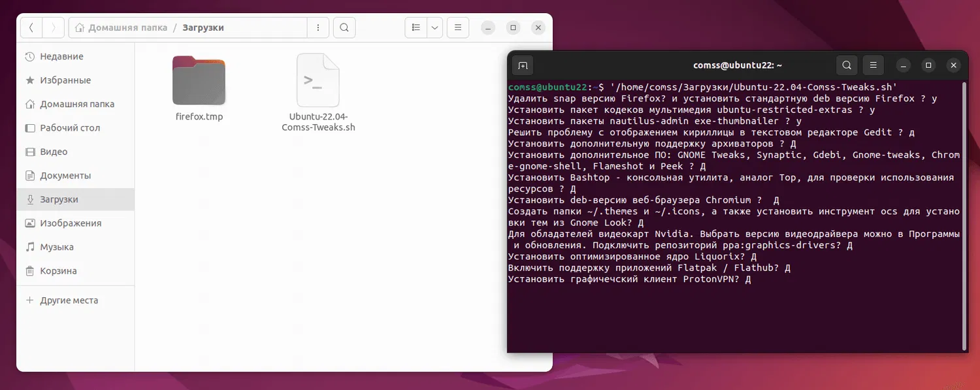
Task: Go to Домашняя папка in the sidebar
Action: (75, 104)
